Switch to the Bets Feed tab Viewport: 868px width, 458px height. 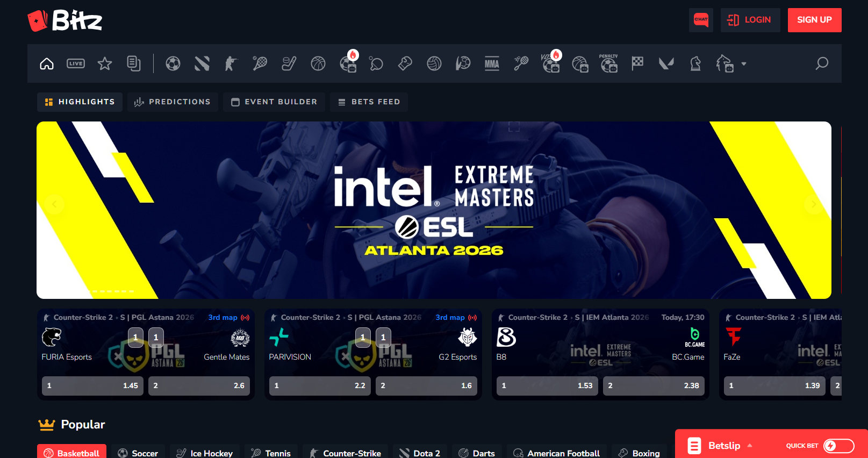pyautogui.click(x=369, y=102)
